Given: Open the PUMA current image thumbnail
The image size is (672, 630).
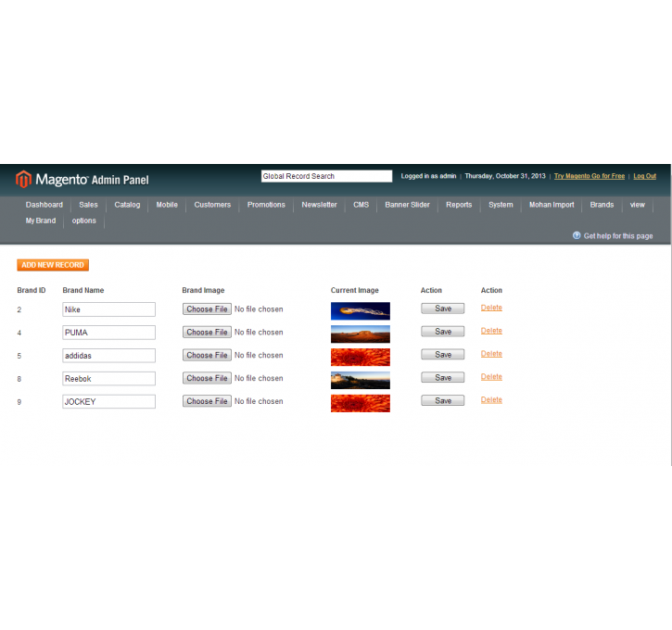Looking at the screenshot, I should tap(361, 334).
